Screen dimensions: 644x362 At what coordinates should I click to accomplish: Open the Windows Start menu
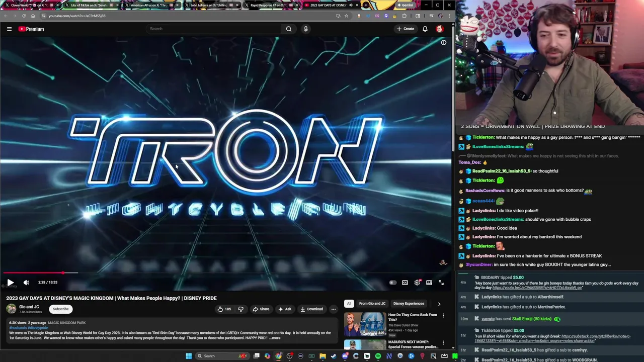(x=189, y=356)
